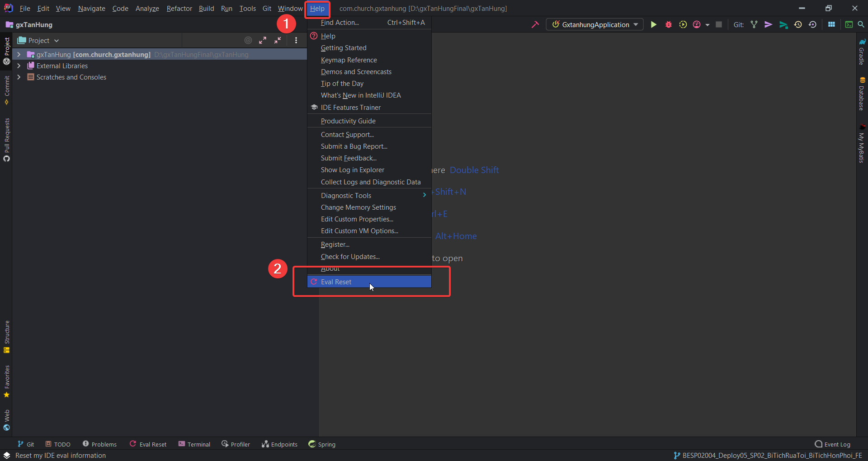Viewport: 868px width, 461px height.
Task: Click the Build hammer icon
Action: coord(535,25)
